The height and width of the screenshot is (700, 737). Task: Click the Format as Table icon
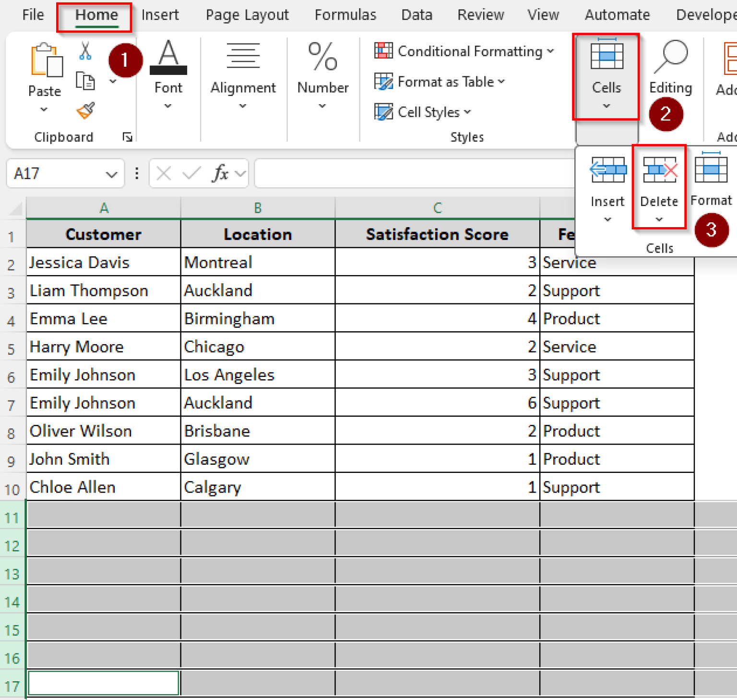tap(383, 82)
